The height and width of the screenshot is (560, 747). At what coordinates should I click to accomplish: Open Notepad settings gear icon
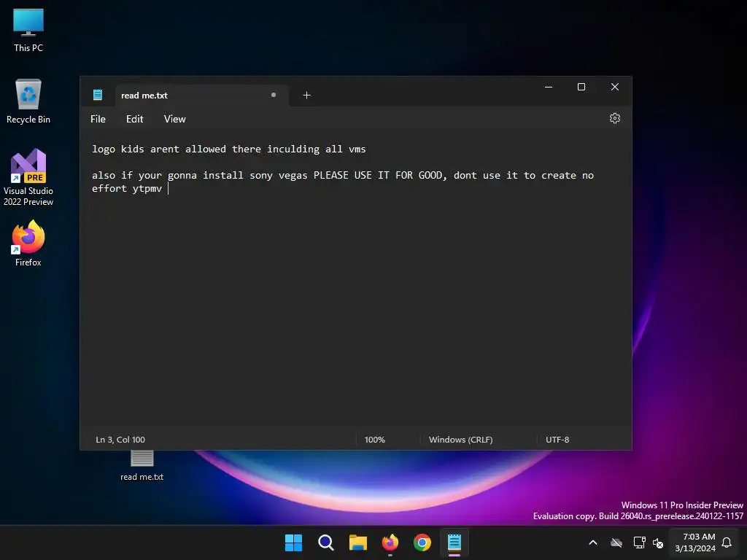[614, 119]
